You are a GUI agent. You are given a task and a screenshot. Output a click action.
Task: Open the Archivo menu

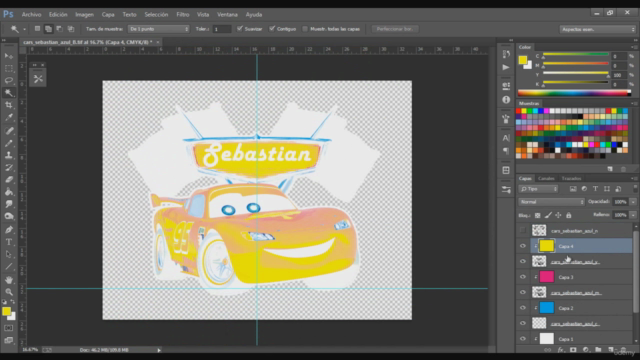(x=31, y=14)
